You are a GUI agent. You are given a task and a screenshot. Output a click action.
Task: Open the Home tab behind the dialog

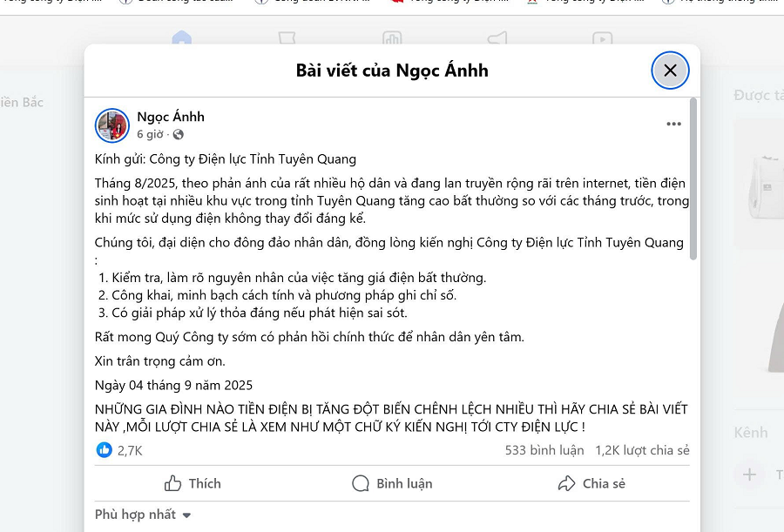point(181,39)
